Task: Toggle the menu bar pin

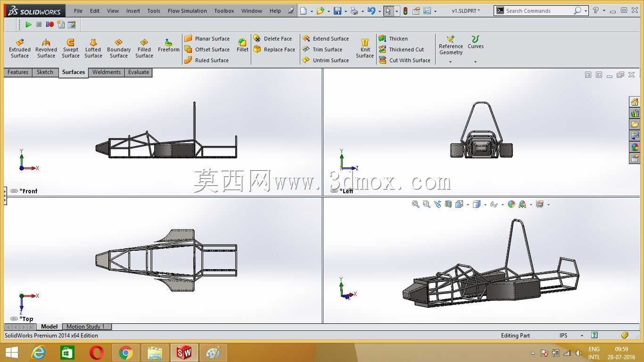Action: point(290,10)
